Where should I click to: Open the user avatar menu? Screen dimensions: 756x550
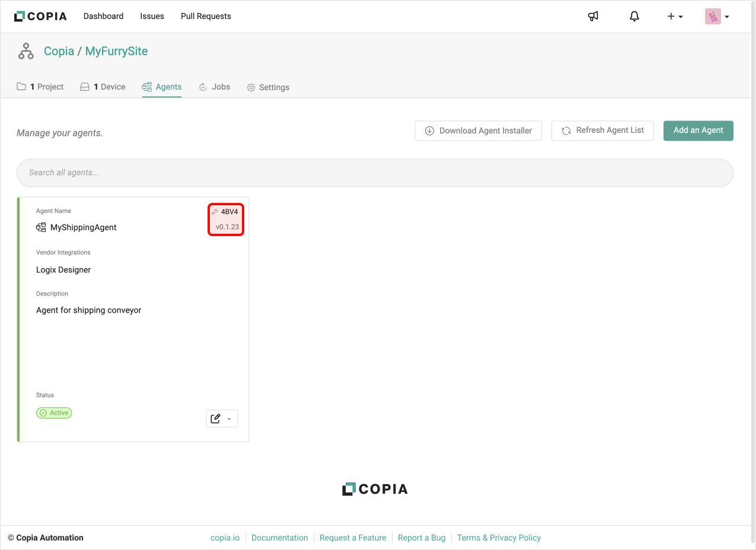717,17
